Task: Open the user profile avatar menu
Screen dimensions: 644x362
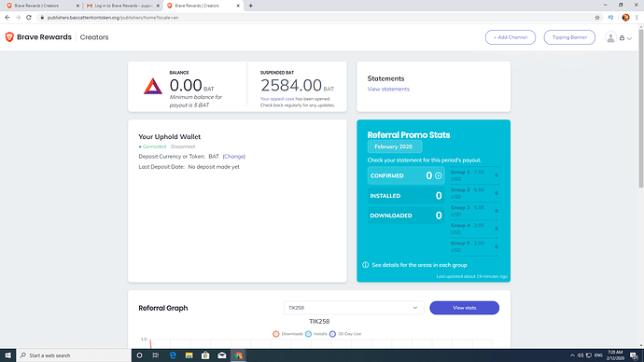Action: point(610,37)
